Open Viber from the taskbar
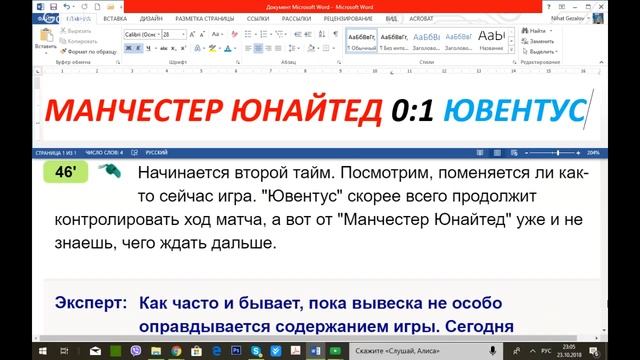The image size is (640, 360). tap(136, 351)
